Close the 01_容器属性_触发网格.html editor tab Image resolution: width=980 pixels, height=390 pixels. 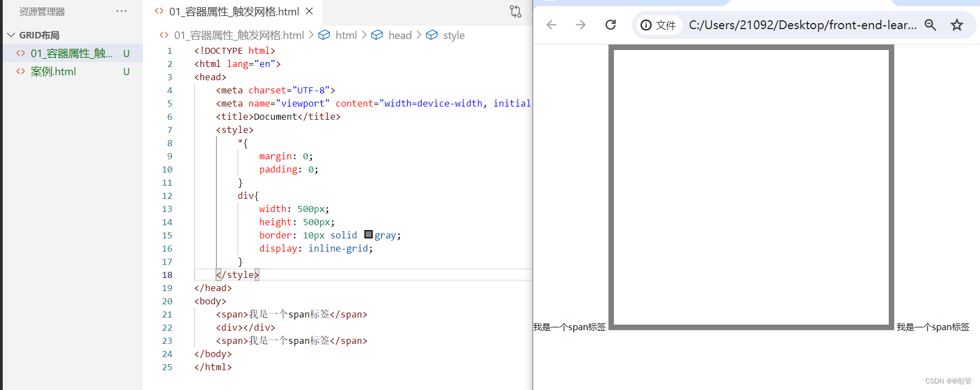[x=309, y=11]
